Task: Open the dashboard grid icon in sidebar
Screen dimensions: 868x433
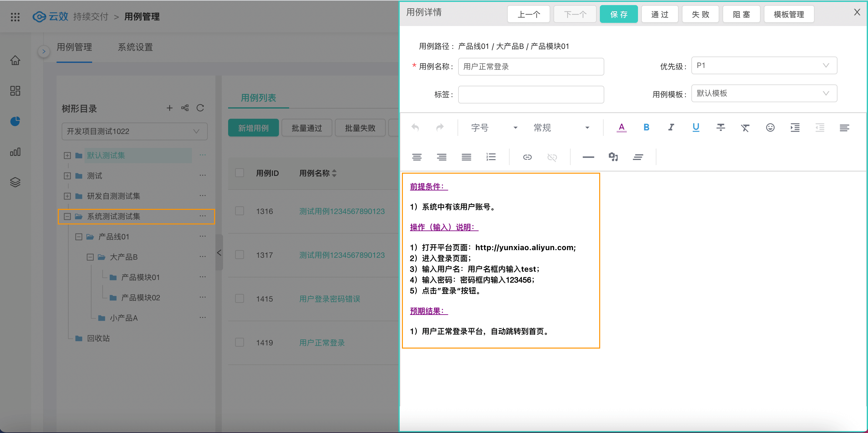Action: [x=15, y=90]
